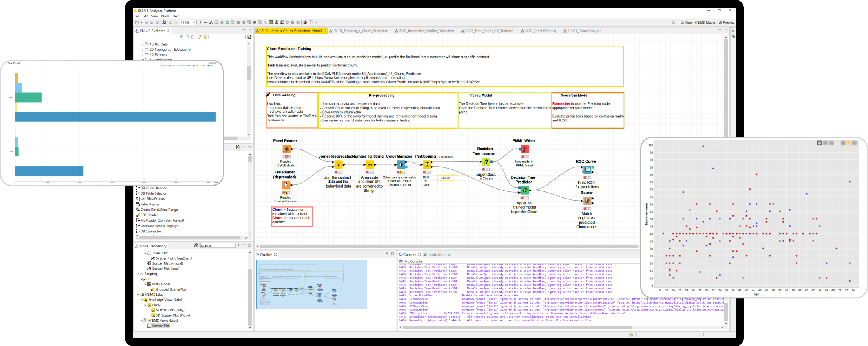Click the Execute selected node icon
This screenshot has width=868, height=346.
click(222, 22)
